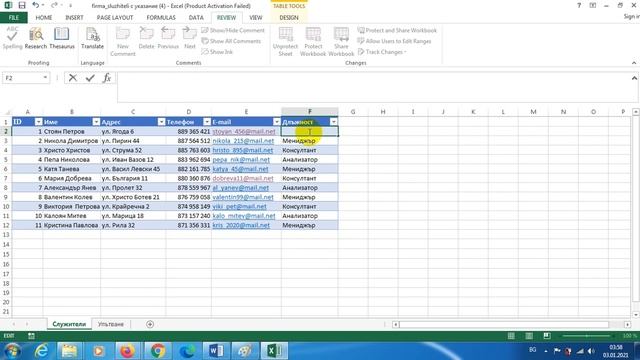The height and width of the screenshot is (360, 640).
Task: Open the Длъжност column filter dropdown
Action: (333, 122)
